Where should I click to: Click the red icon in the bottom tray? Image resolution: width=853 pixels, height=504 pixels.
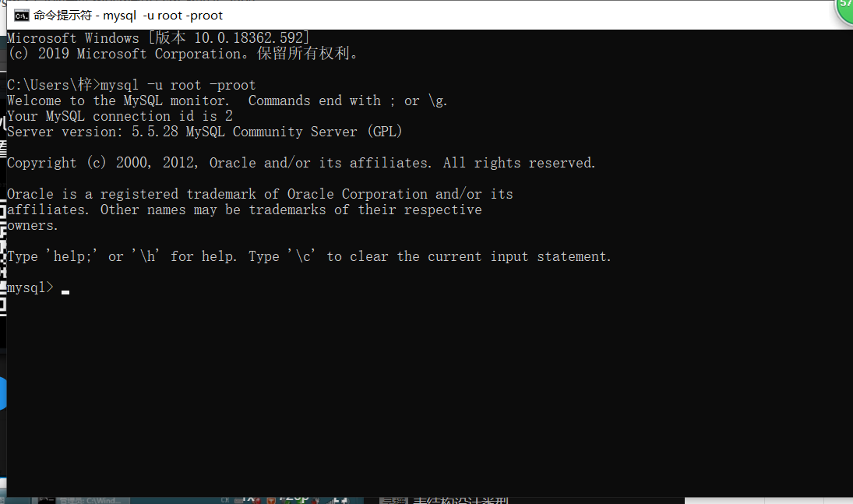tap(271, 500)
